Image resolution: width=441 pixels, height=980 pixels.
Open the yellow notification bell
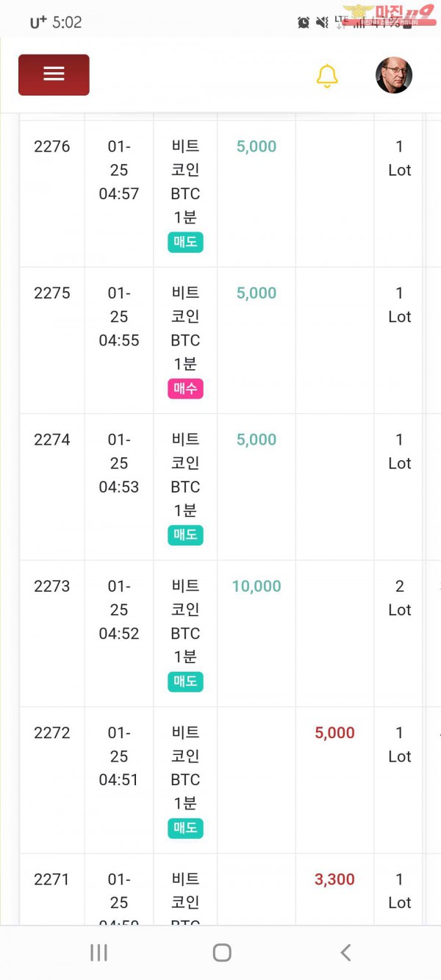(327, 76)
